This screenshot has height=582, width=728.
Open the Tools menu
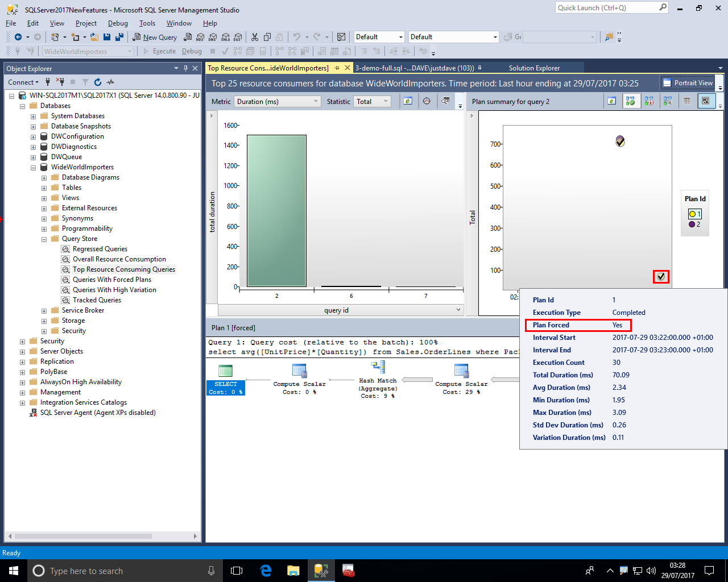tap(147, 23)
